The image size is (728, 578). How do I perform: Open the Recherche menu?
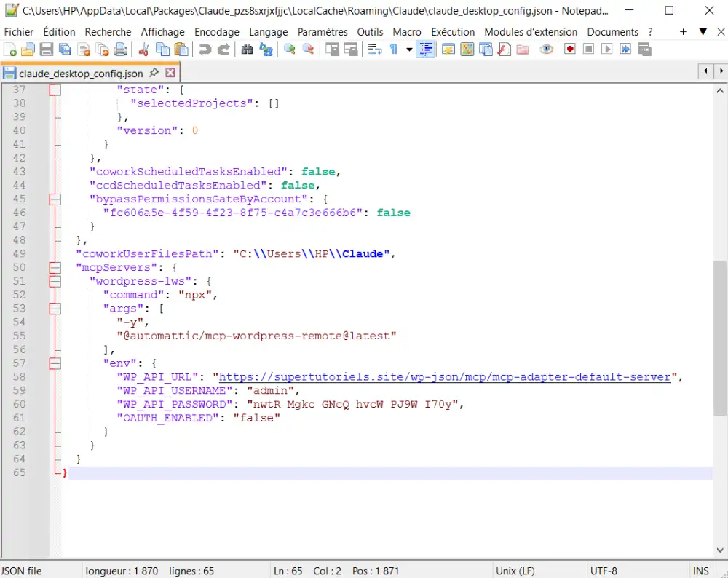point(108,31)
